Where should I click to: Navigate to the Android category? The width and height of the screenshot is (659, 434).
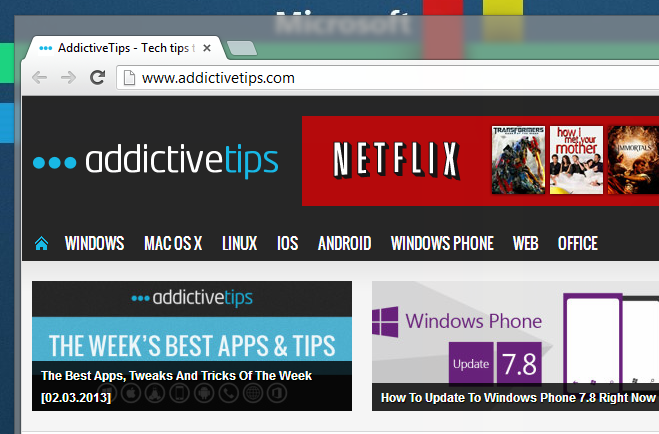click(x=344, y=243)
